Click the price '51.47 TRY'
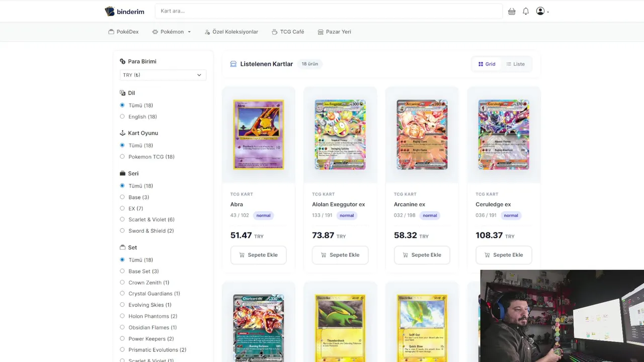Viewport: 644px width, 362px height. (247, 235)
